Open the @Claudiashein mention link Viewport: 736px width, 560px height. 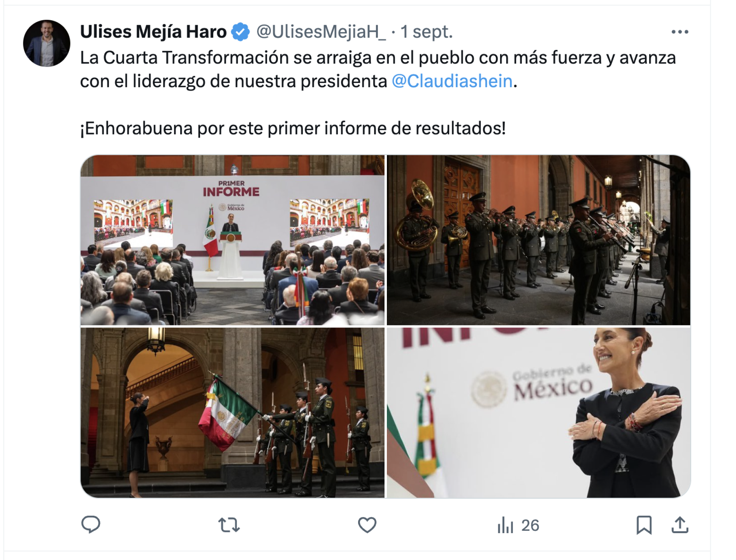[x=452, y=81]
